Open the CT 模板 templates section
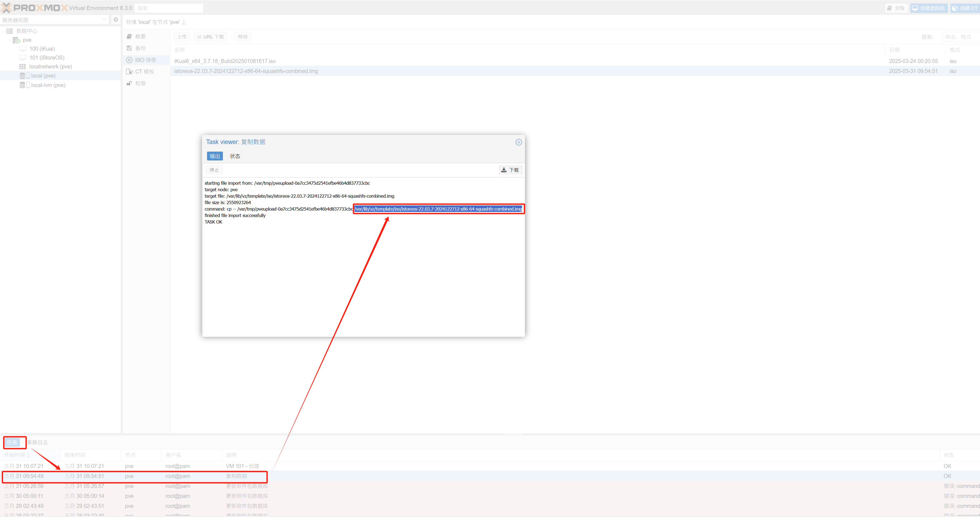Screen dimensions: 980x517 [144, 72]
